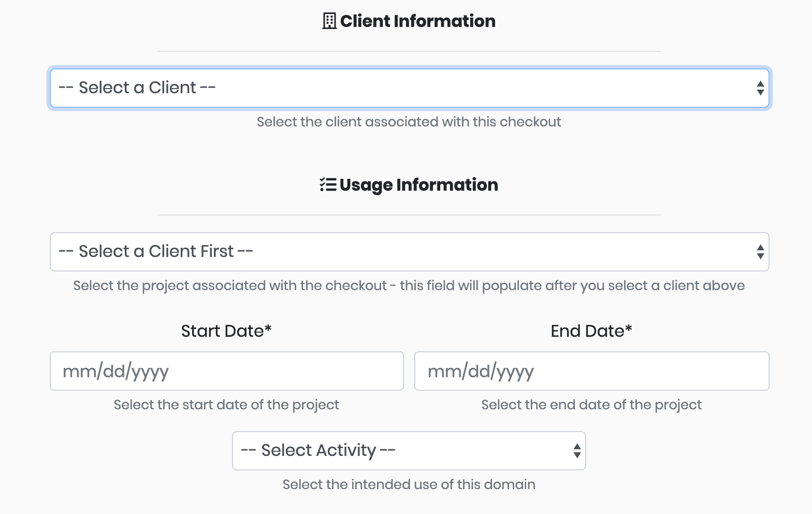Click into the Start Date field
The height and width of the screenshot is (514, 812).
click(226, 371)
